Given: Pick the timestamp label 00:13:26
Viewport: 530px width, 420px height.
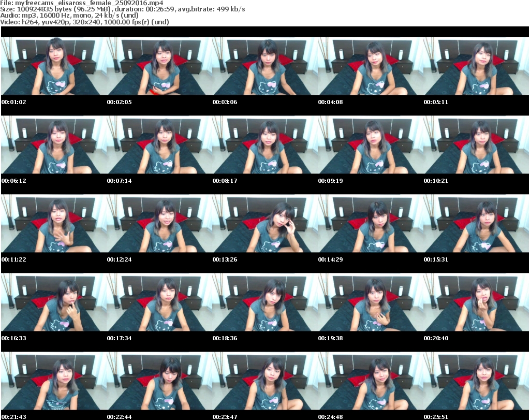Looking at the screenshot, I should tap(225, 259).
